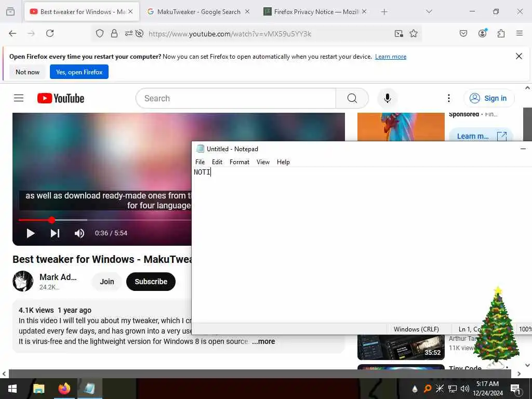Viewport: 532px width, 399px height.
Task: Open YouTube settings three-dot menu
Action: point(448,98)
